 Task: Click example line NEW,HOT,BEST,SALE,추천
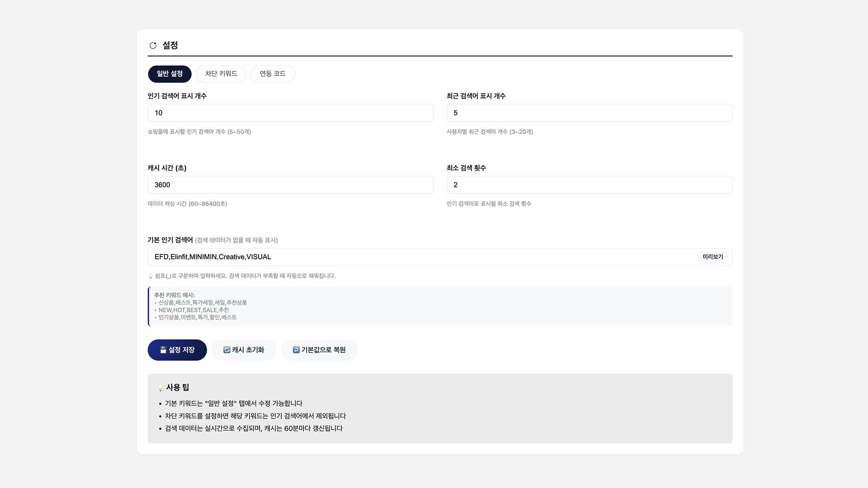(x=193, y=310)
